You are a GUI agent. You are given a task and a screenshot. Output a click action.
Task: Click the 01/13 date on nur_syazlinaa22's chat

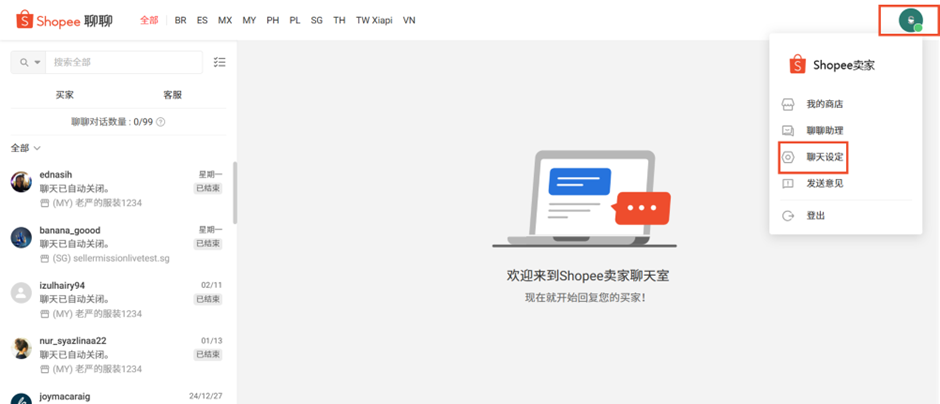point(212,341)
